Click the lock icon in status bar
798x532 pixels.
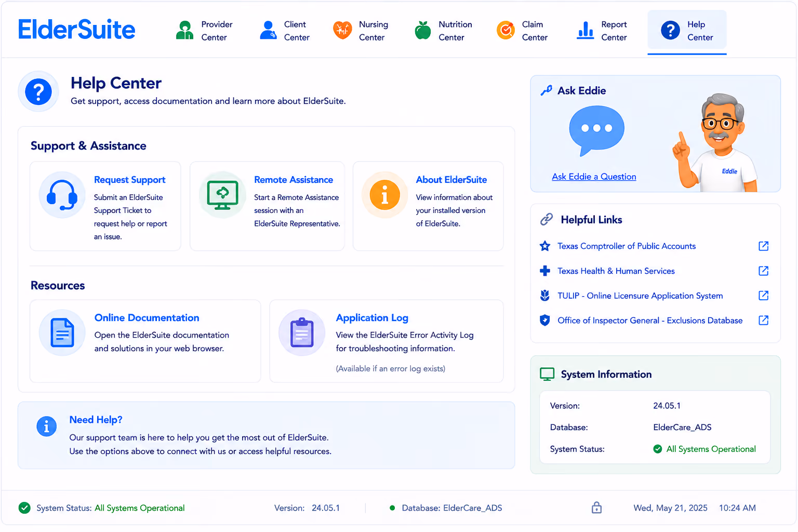point(596,508)
